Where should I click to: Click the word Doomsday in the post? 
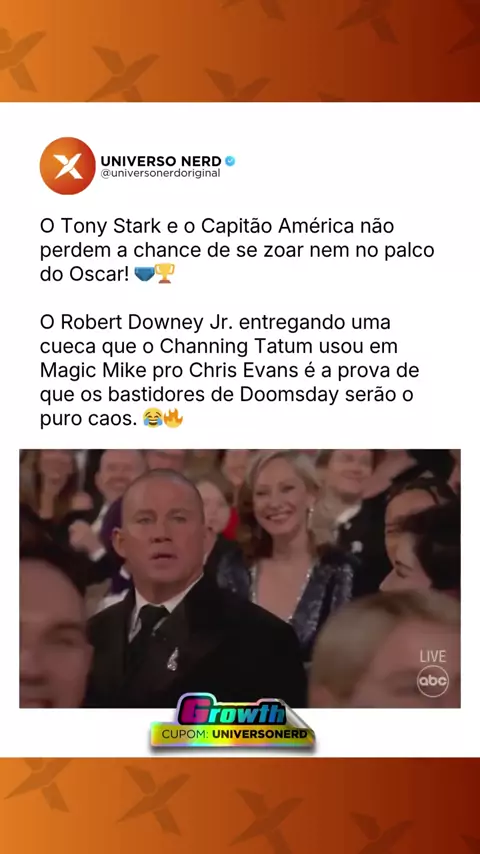290,395
